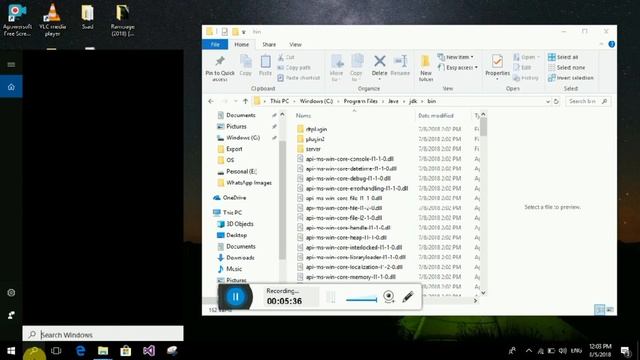Select api-ms-win-core-heap-l1-1-0.dll file

346,238
